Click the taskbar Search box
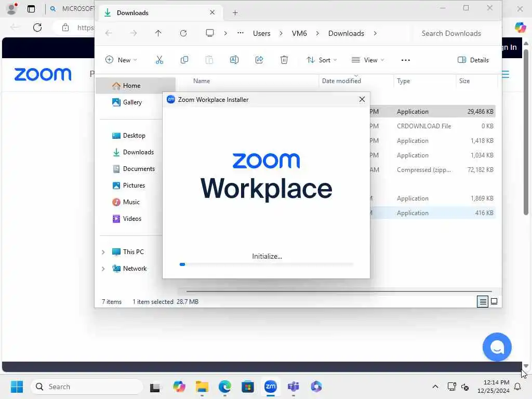Screen dimensions: 532x399 [87, 387]
